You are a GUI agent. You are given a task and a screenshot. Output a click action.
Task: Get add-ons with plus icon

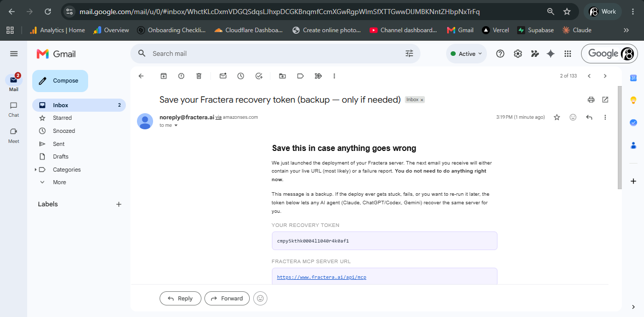(633, 181)
